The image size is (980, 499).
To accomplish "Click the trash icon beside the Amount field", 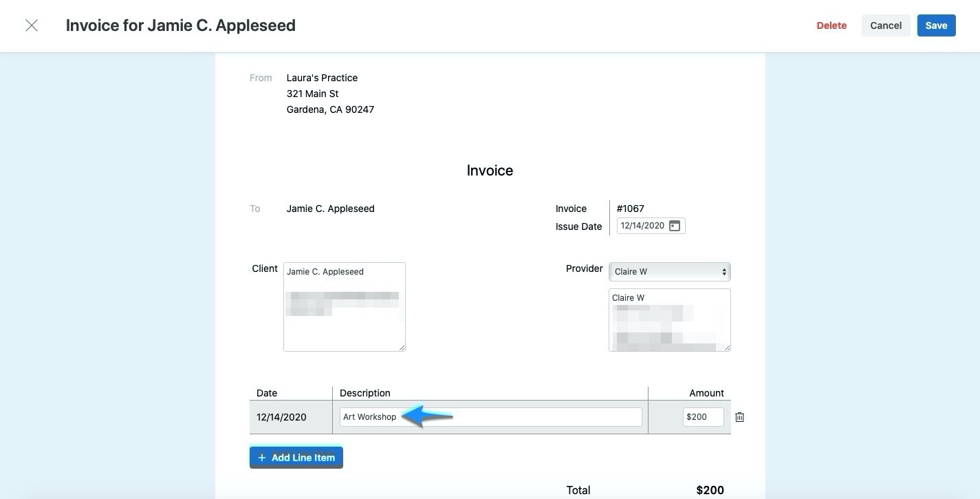I will coord(739,416).
